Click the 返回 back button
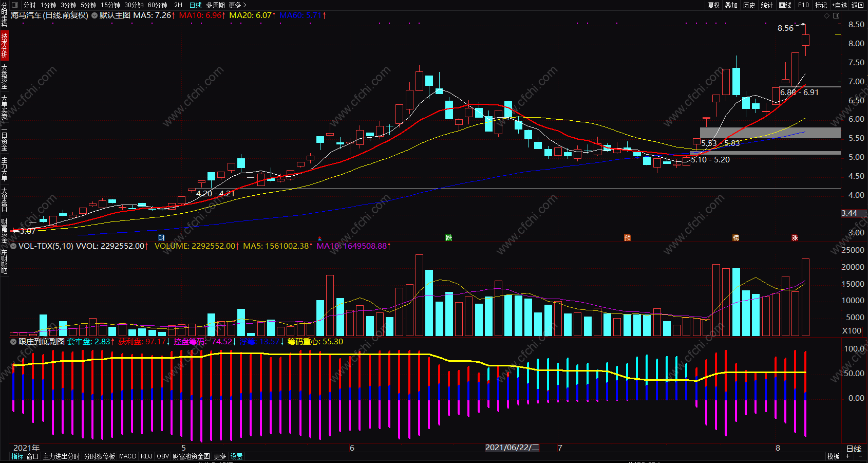This screenshot has width=868, height=463. (858, 5)
